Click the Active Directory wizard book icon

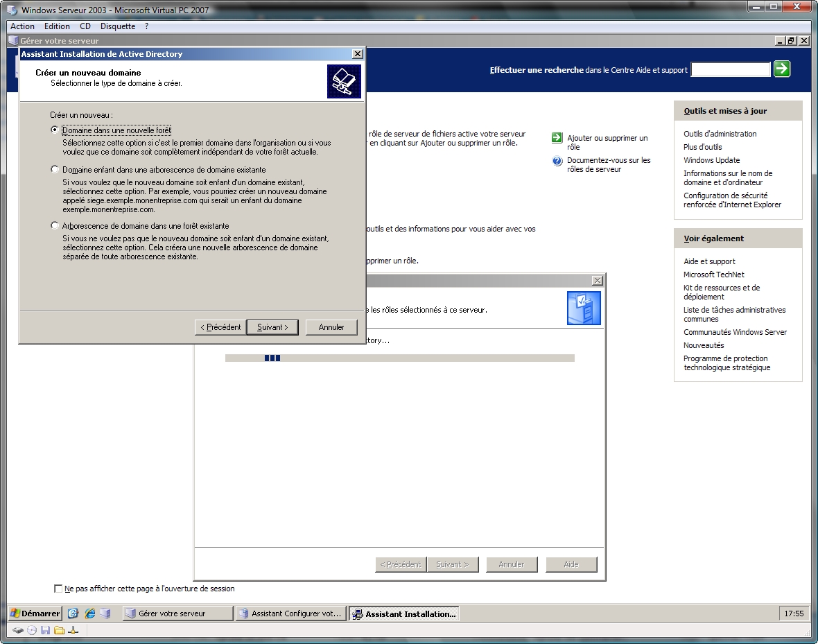[344, 81]
